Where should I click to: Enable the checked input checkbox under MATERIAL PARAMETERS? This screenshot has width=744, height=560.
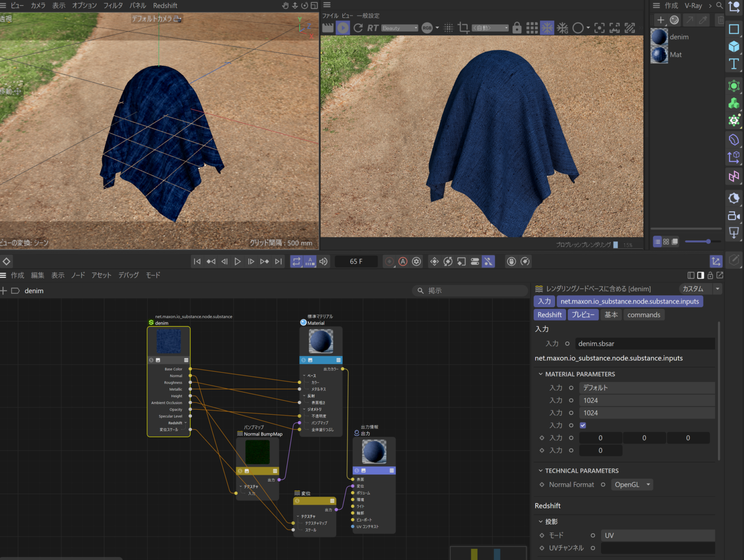coord(583,425)
